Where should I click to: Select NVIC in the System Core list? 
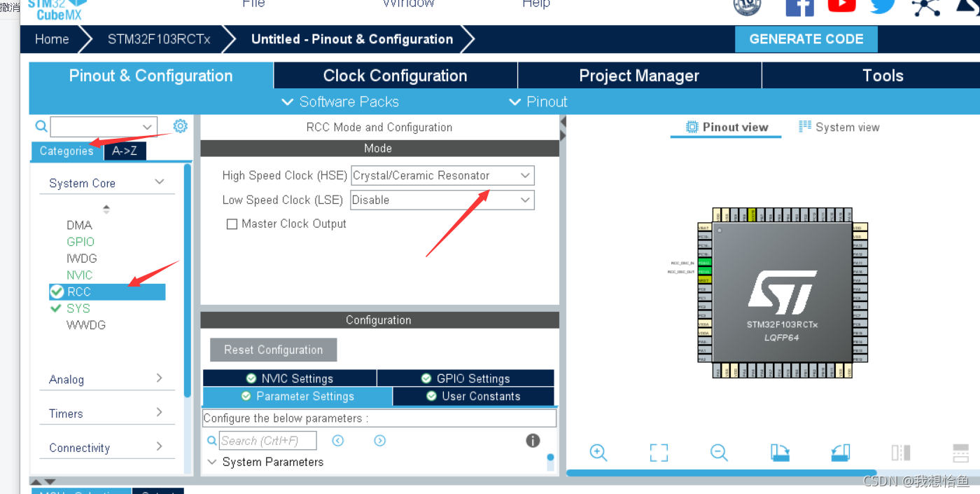(x=80, y=275)
